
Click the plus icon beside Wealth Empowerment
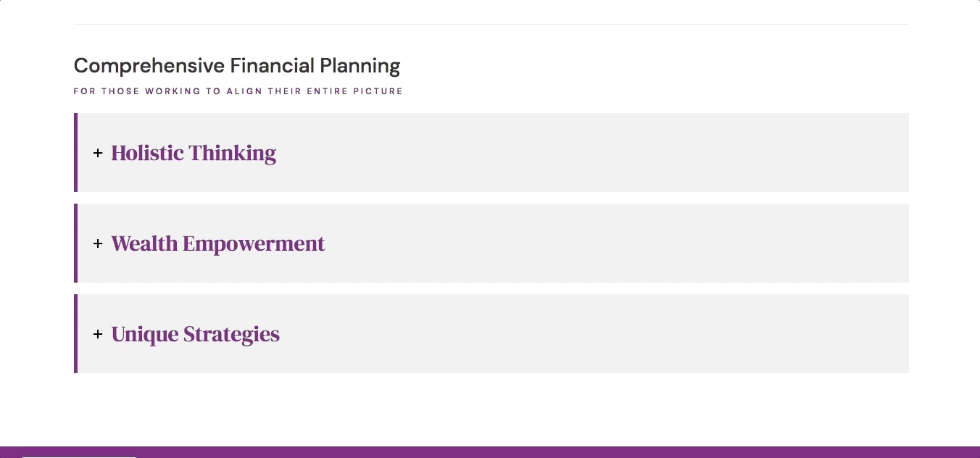pos(98,243)
